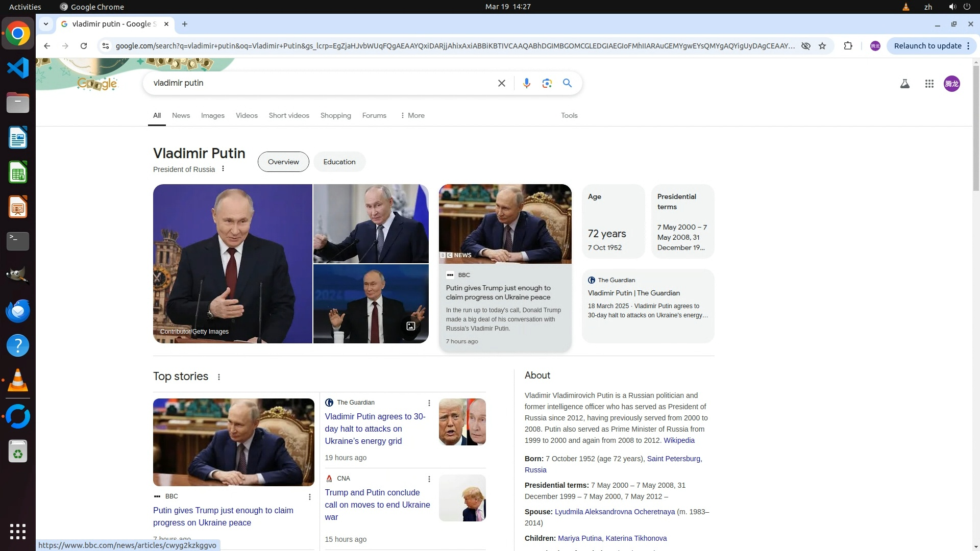This screenshot has height=551, width=980.
Task: Reload the current page
Action: pyautogui.click(x=84, y=46)
